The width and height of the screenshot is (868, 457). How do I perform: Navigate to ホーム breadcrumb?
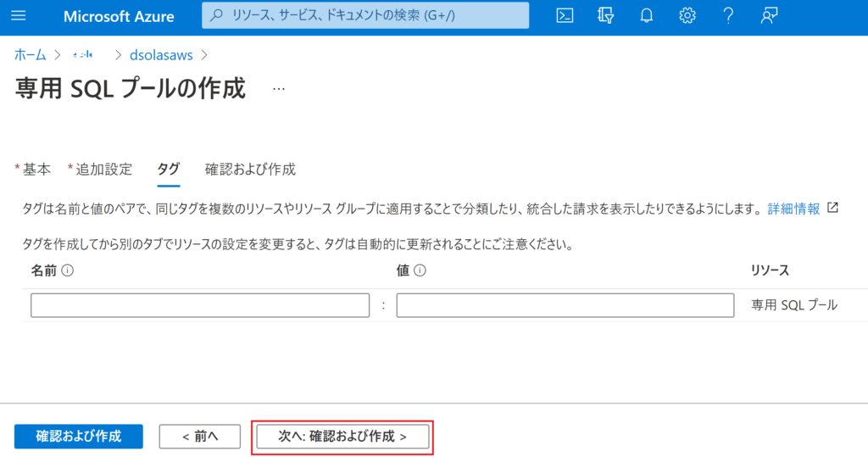[x=31, y=55]
